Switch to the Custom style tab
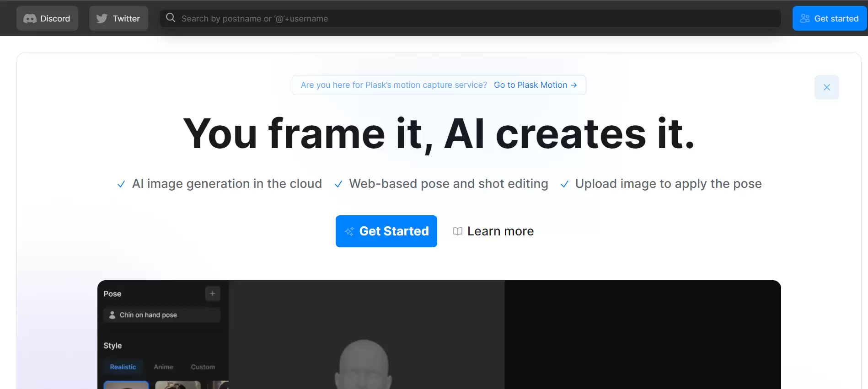Image resolution: width=868 pixels, height=389 pixels. (x=203, y=367)
